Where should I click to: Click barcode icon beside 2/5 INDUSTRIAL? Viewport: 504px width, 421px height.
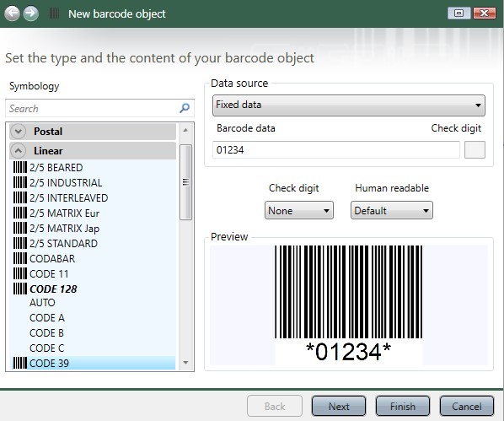coord(20,182)
